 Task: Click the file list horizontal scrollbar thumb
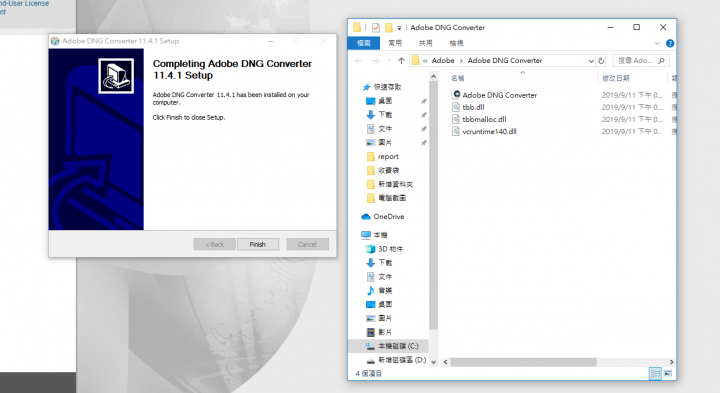523,362
